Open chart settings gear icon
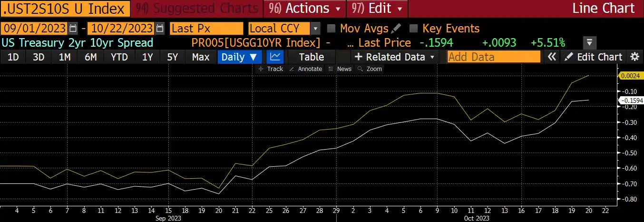This screenshot has height=222, width=644. [634, 57]
